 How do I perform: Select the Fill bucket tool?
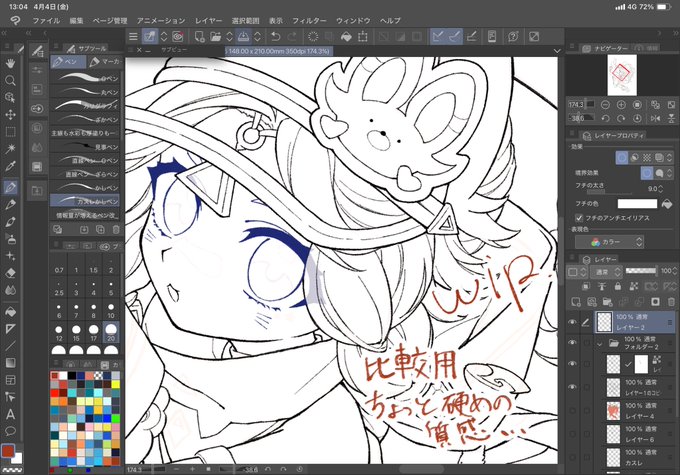coord(10,311)
